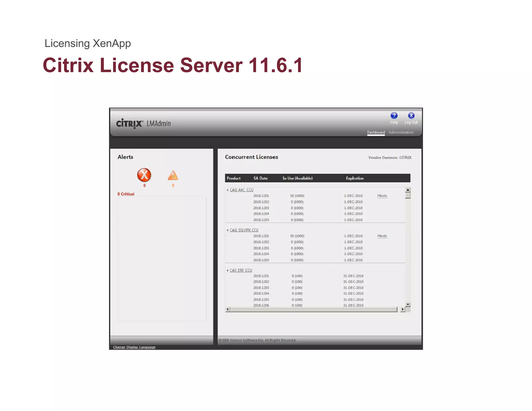This screenshot has height=411, width=532.
Task: Click the In Use (Available) column header
Action: coord(298,178)
